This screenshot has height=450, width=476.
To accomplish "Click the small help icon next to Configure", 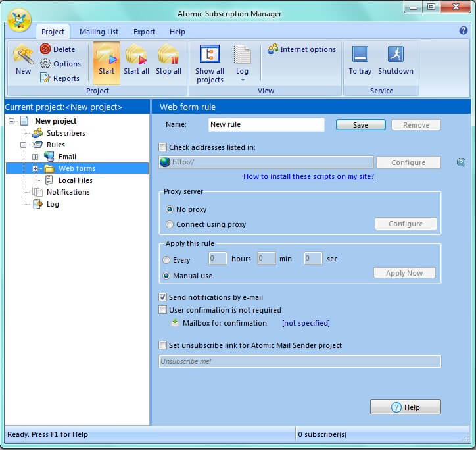I will tap(461, 162).
